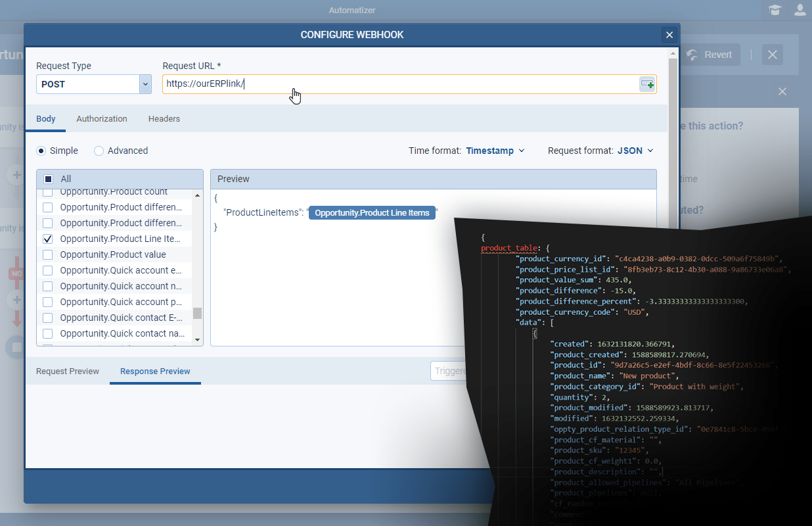Viewport: 812px width, 526px height.
Task: Open the academy graduation cap icon
Action: [775, 10]
